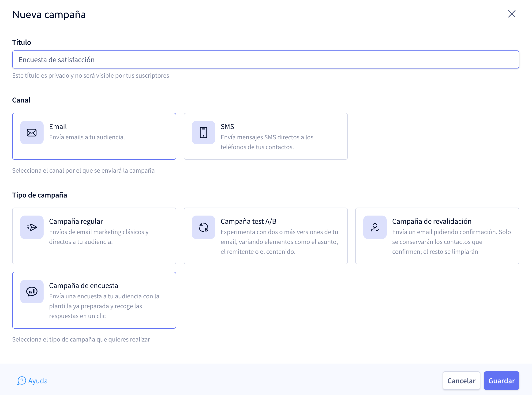This screenshot has width=532, height=395.
Task: Click the 'Selecciona el canal' hint text
Action: point(83,171)
